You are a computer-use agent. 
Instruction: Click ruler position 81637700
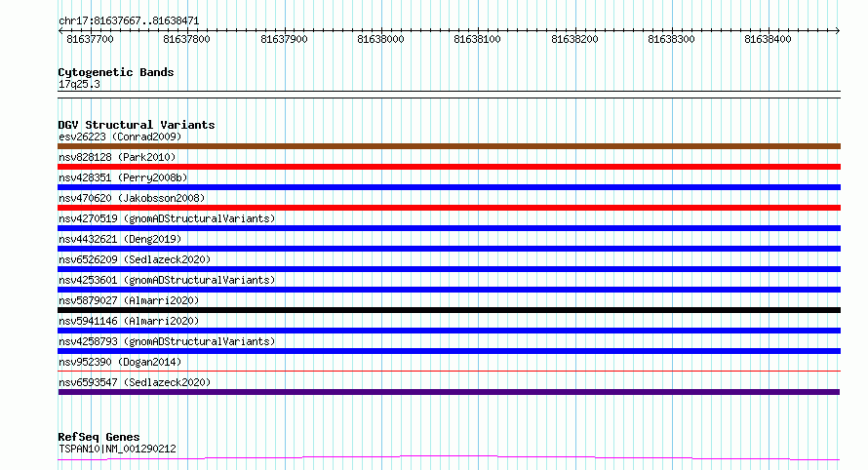click(x=90, y=39)
